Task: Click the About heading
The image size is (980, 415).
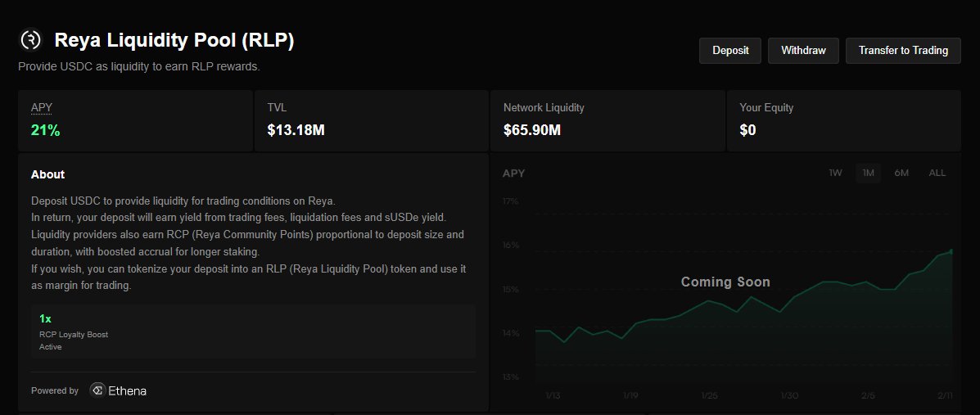Action: pos(48,174)
